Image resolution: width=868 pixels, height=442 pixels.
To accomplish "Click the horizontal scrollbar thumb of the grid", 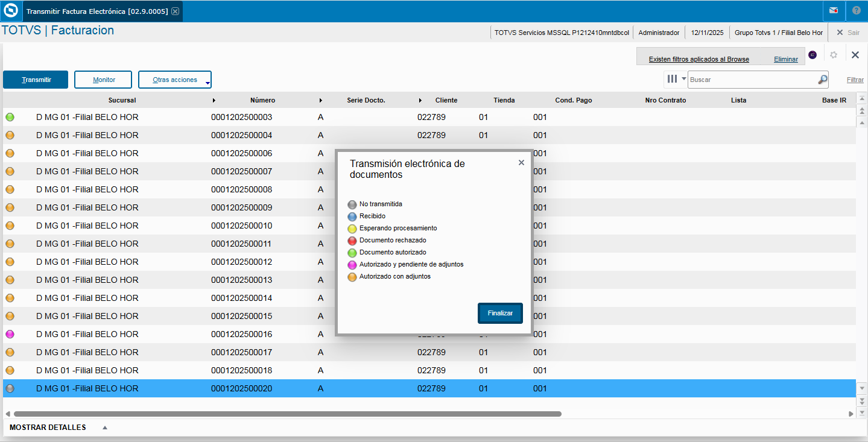I will (288, 414).
